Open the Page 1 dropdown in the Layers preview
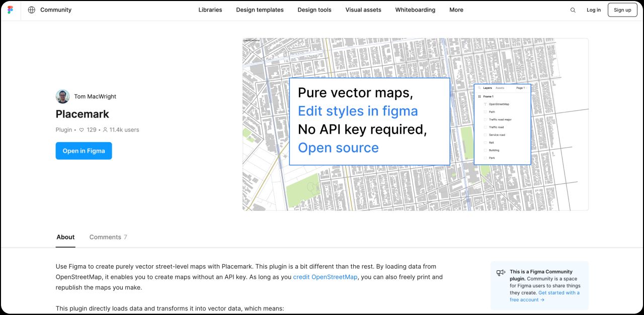 coord(521,88)
